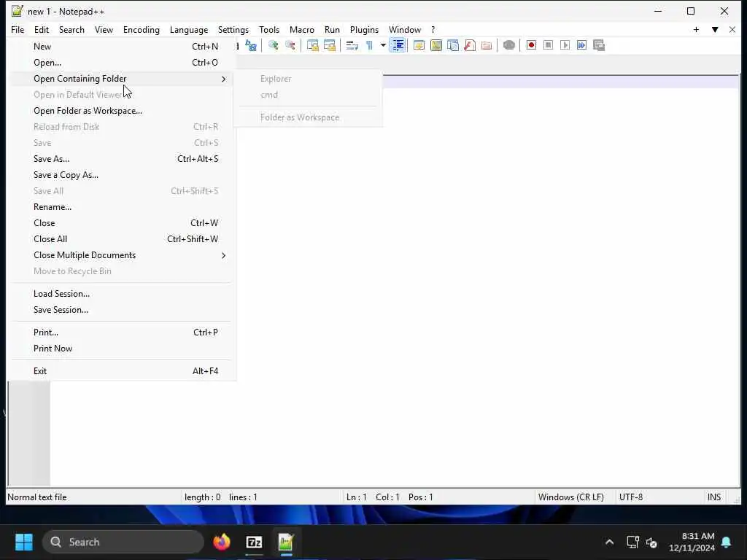Image resolution: width=747 pixels, height=560 pixels.
Task: Choose Open... from the File menu
Action: point(122,63)
